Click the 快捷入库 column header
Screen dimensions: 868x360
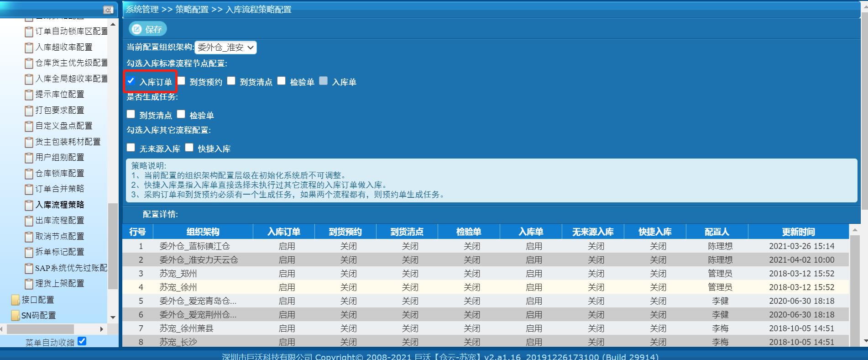pyautogui.click(x=655, y=232)
